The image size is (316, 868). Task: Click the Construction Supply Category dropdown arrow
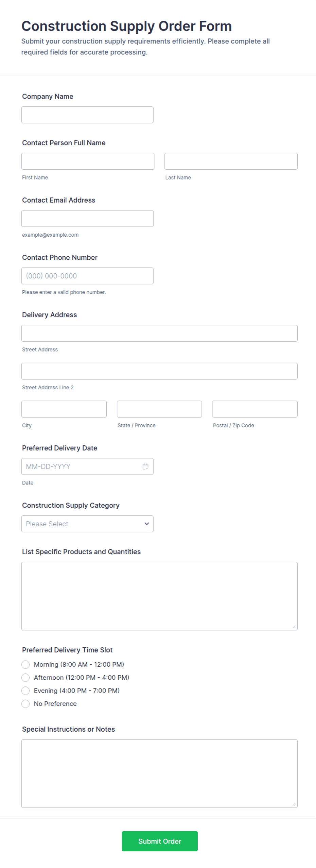click(x=146, y=524)
